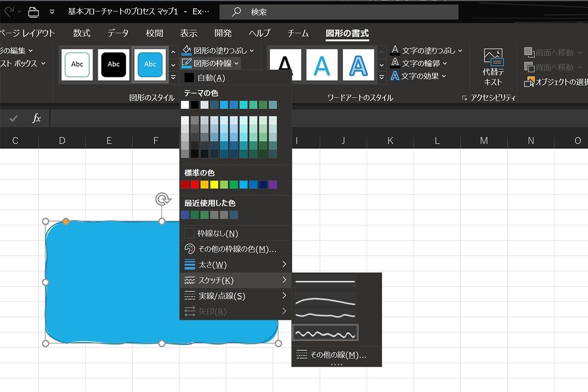Select the blue-filled Abc shape style
Image resolution: width=588 pixels, height=392 pixels.
(150, 64)
